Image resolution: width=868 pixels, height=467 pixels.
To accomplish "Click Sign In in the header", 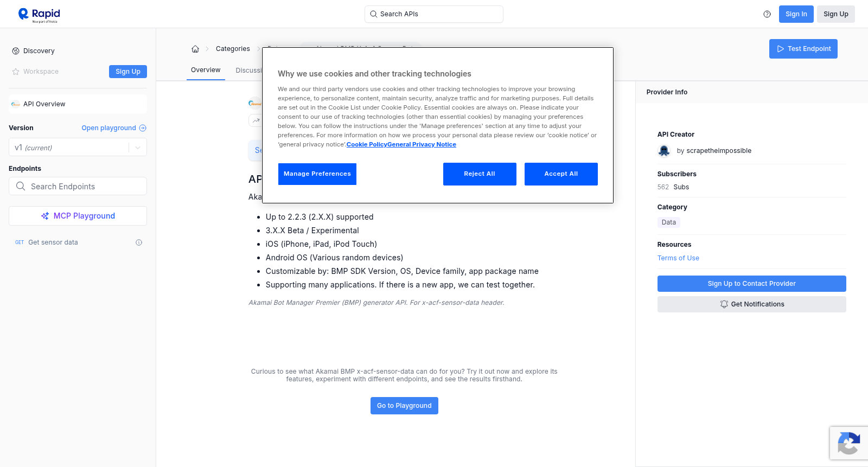I will point(796,14).
